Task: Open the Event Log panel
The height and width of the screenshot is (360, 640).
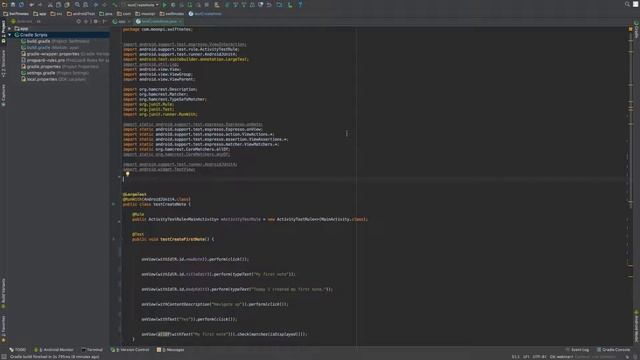Action: 577,350
